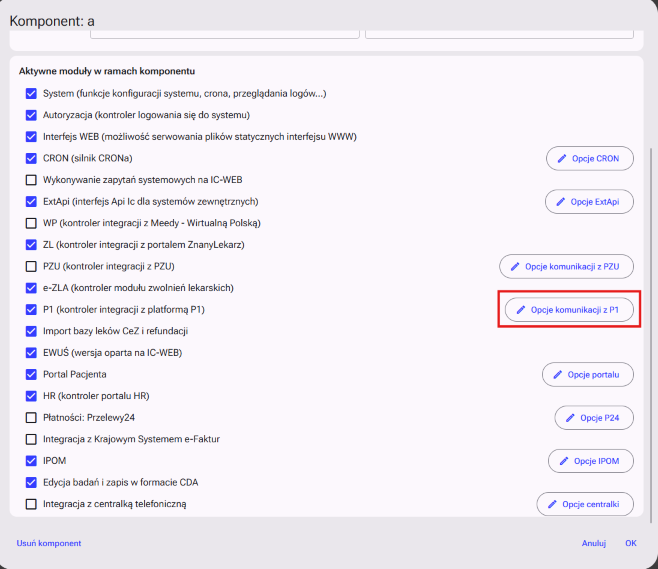
Task: Disable the CRON (silnik CRONa) checkbox
Action: pos(31,158)
